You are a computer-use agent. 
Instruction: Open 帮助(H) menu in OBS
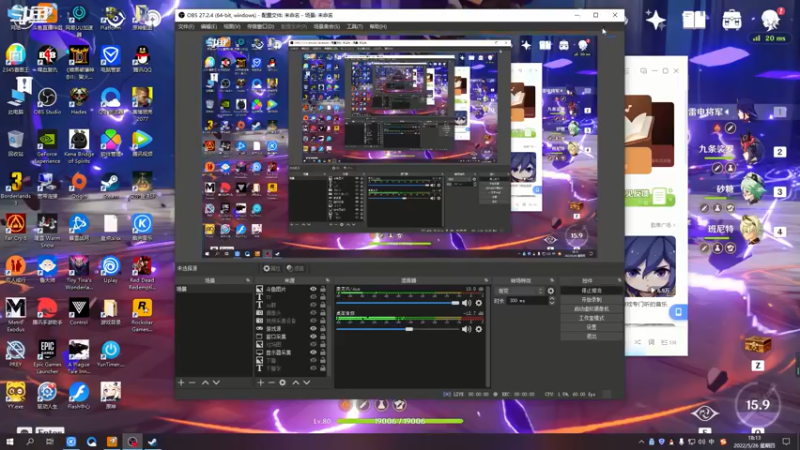pyautogui.click(x=378, y=27)
